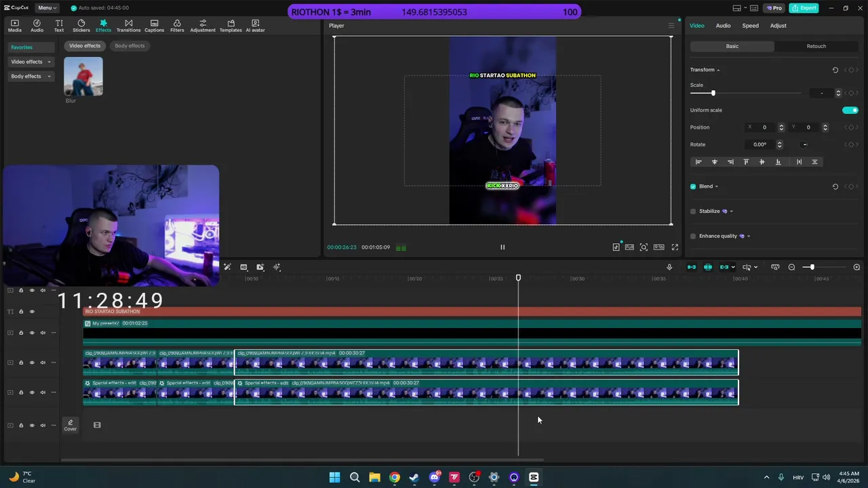Toggle the Uniform scale switch
The height and width of the screenshot is (488, 868).
pos(850,110)
